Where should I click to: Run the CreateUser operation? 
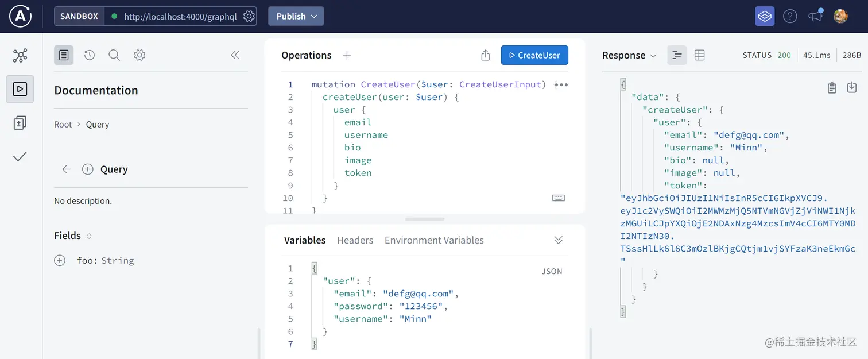click(x=534, y=55)
